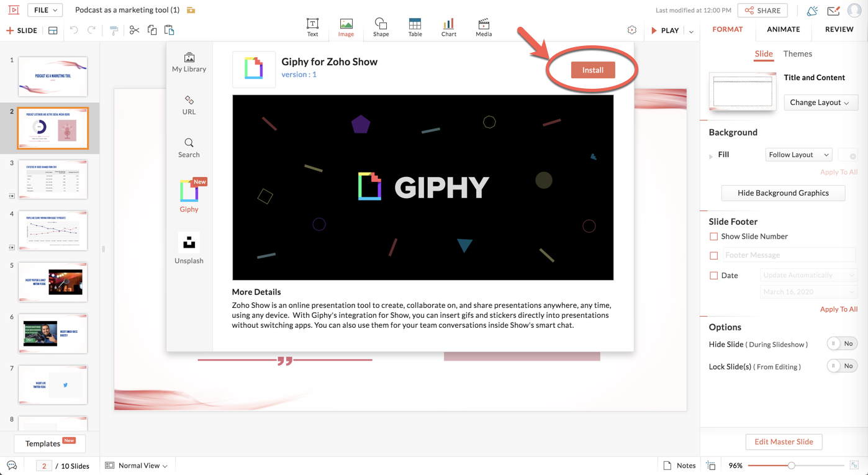Adjust the zoom slider handle
The width and height of the screenshot is (868, 475).
(x=791, y=466)
